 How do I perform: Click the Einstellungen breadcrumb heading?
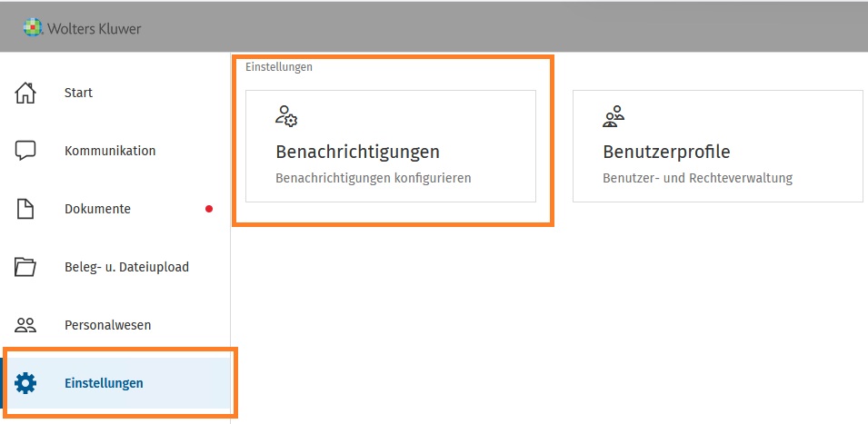point(279,67)
